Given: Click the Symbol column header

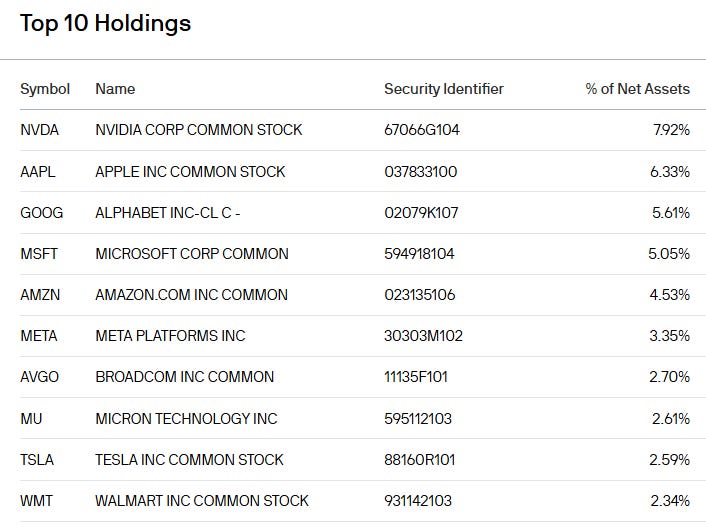Looking at the screenshot, I should coord(45,89).
